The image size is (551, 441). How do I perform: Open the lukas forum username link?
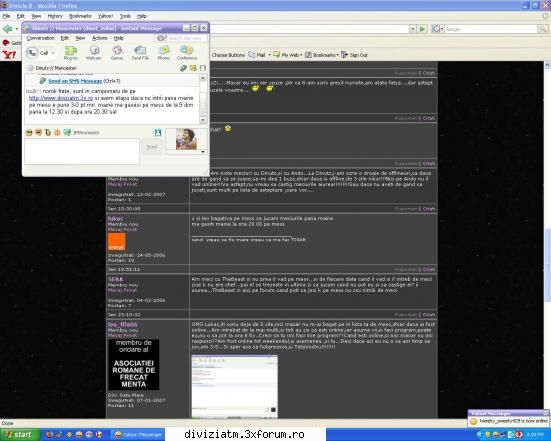click(116, 219)
